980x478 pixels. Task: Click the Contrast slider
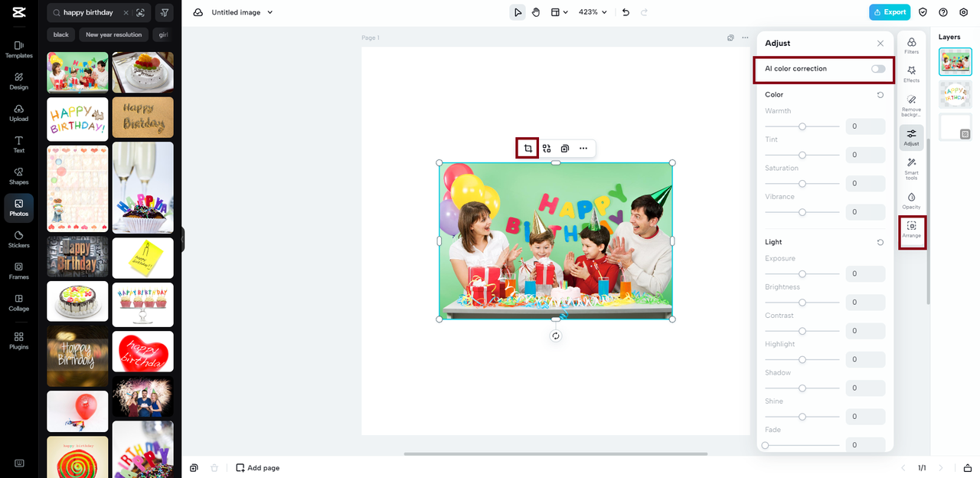pos(802,331)
